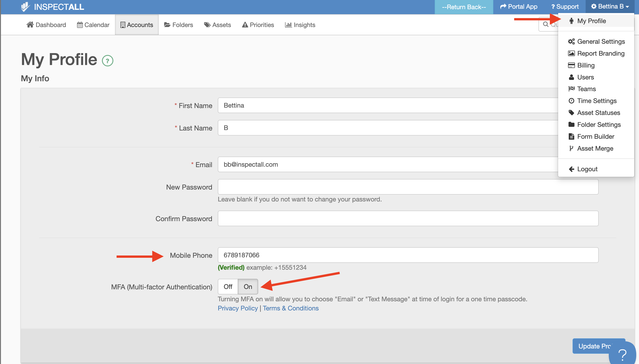
Task: Click the green help icon beside My Profile
Action: coord(108,61)
